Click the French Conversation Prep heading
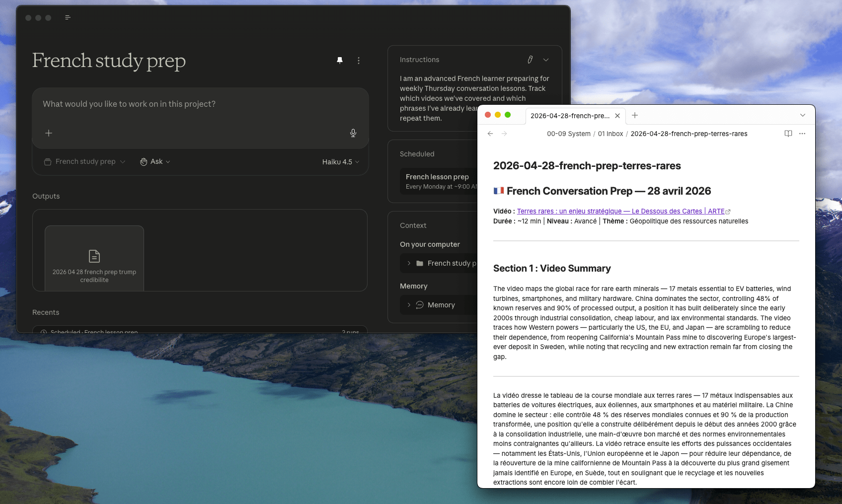 click(602, 191)
